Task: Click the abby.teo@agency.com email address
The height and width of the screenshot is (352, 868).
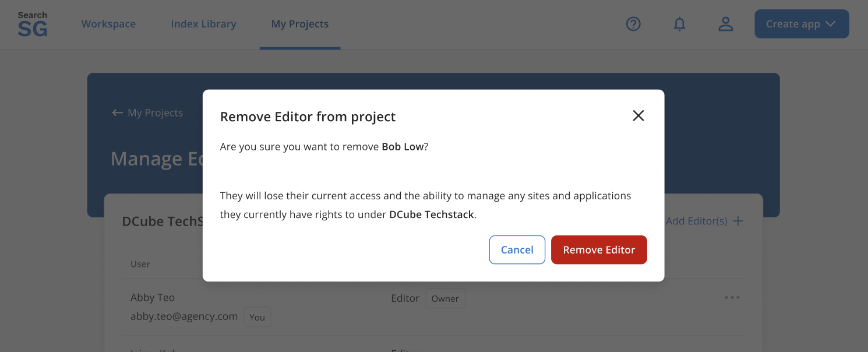Action: [x=184, y=316]
